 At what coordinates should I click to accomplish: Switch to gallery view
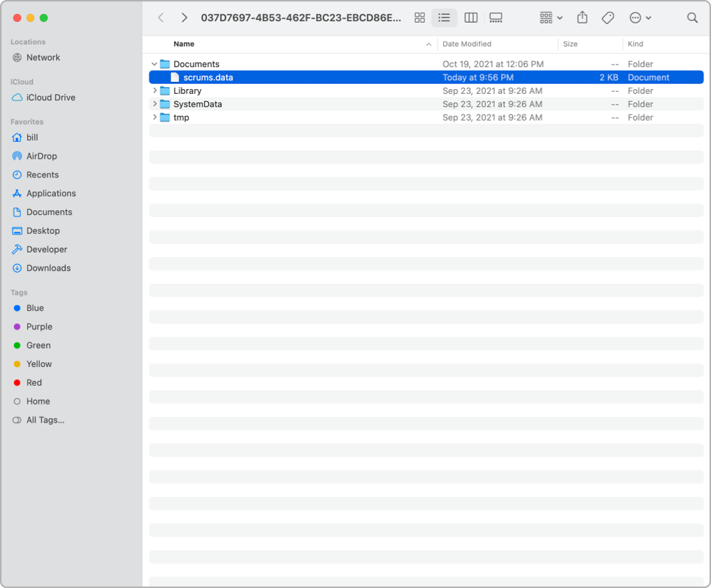(496, 18)
